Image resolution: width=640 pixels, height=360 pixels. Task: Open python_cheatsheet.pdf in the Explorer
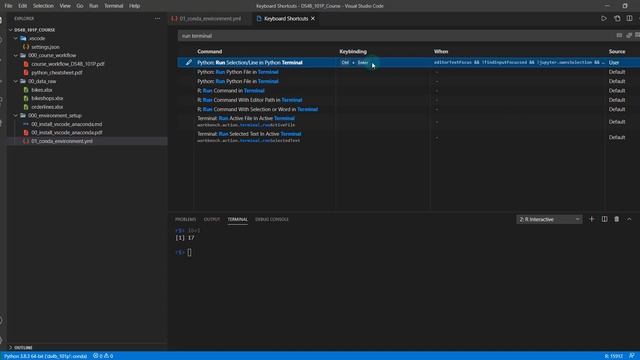tap(57, 73)
